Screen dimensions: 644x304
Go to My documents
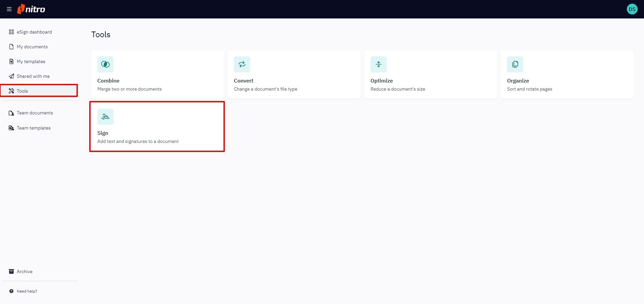[x=32, y=47]
